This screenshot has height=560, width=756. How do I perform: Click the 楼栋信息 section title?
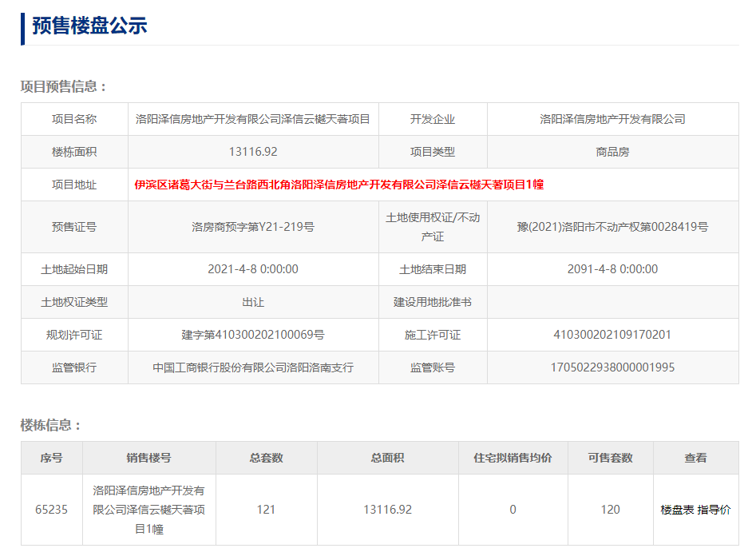click(50, 425)
